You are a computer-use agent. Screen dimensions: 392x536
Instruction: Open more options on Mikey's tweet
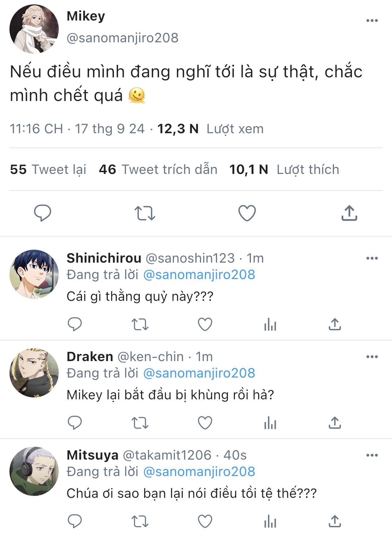372,21
